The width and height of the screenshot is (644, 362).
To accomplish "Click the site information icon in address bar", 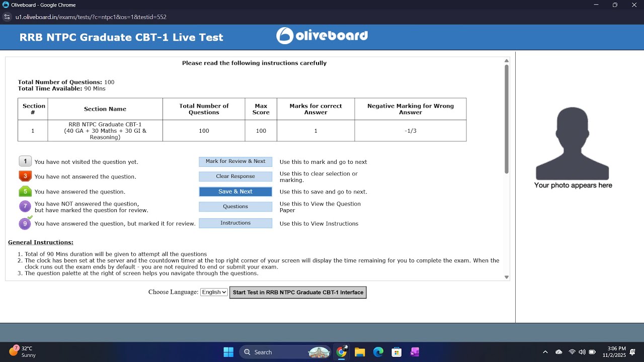I will tap(7, 17).
